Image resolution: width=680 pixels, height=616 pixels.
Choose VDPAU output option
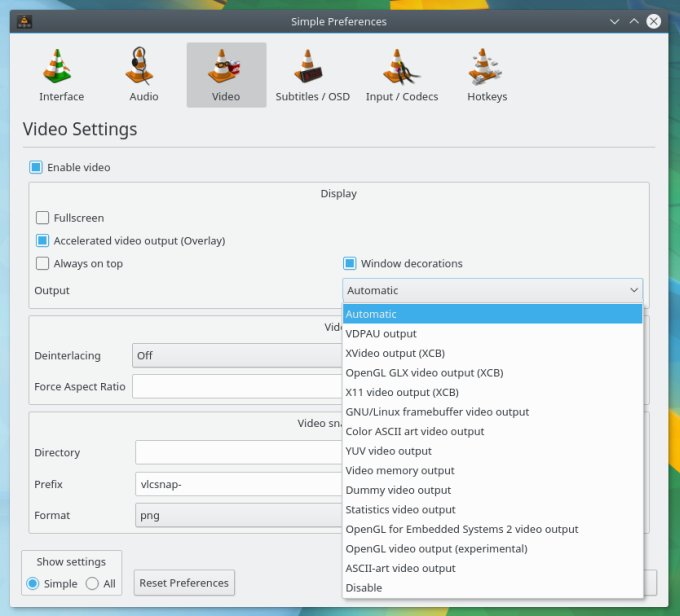(x=492, y=334)
